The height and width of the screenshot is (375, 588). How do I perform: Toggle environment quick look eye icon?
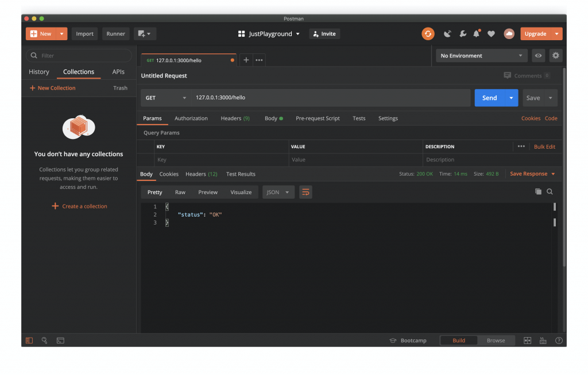coord(538,56)
